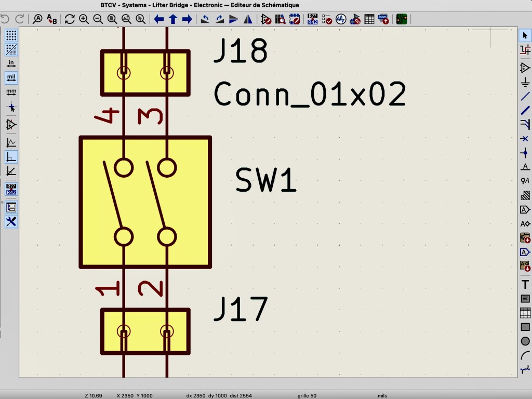
Task: Click the Refresh display button
Action: 70,20
